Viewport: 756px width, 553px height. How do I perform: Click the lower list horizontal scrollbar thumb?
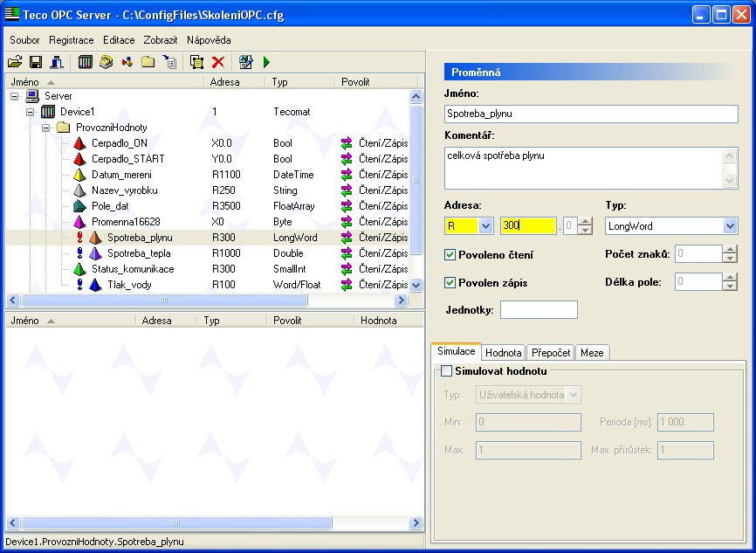176,522
